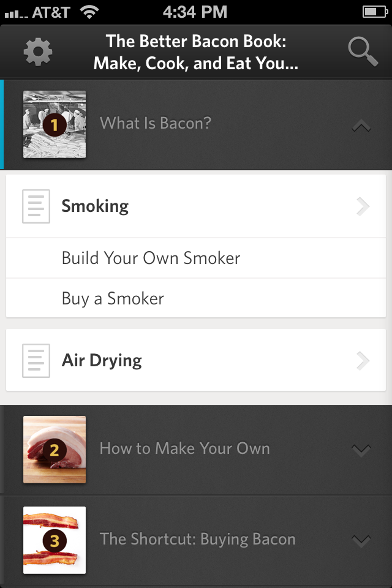
Task: Tap the Wi-Fi status icon
Action: [89, 12]
